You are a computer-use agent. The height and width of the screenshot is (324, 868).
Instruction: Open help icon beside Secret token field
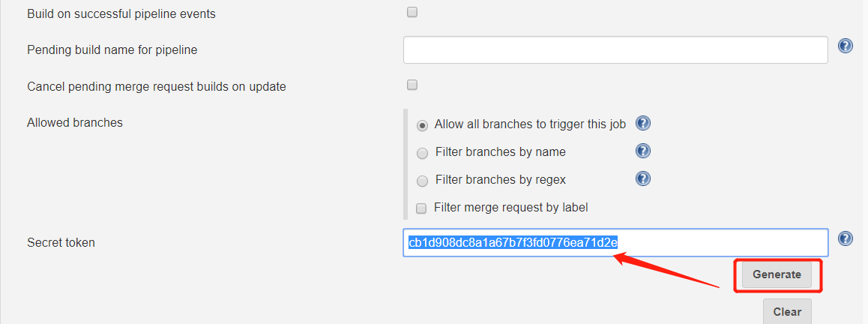click(846, 238)
